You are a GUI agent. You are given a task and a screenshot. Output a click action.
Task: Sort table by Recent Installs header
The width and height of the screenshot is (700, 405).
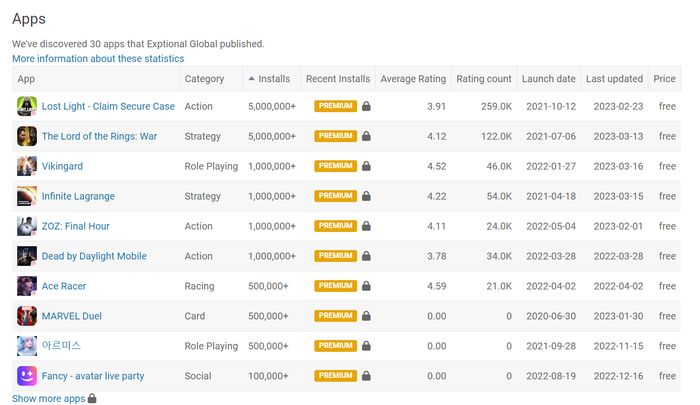point(338,79)
